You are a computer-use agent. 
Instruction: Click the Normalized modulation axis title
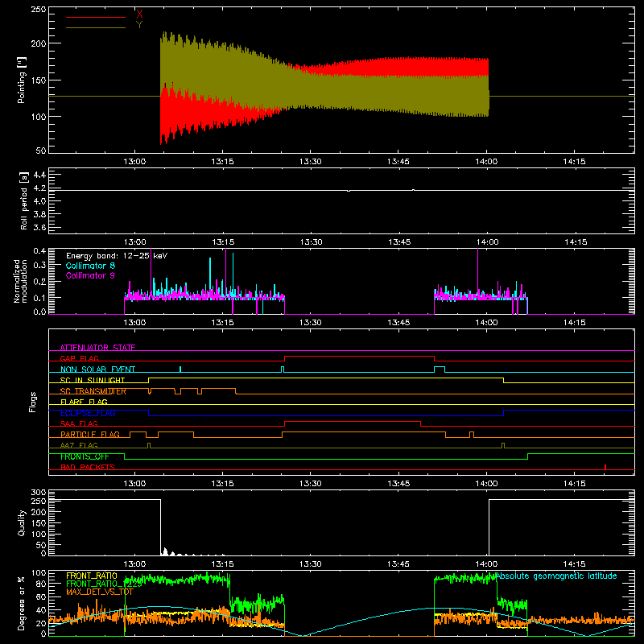(x=20, y=281)
